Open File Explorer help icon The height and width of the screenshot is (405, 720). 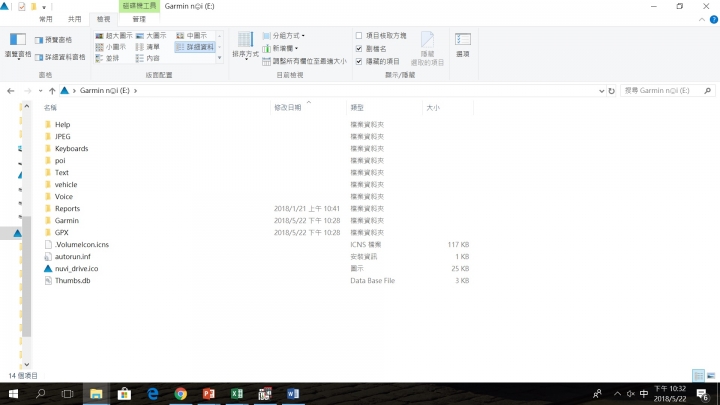714,19
